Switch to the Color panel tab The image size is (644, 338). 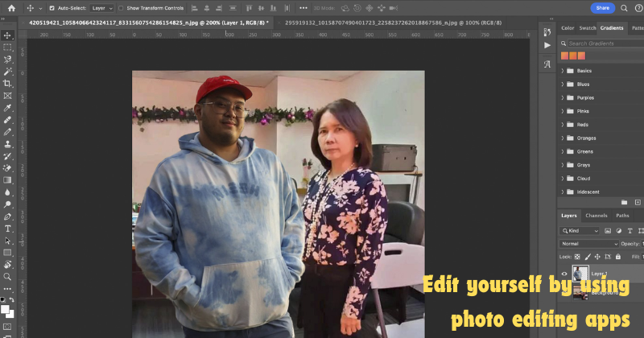tap(568, 28)
